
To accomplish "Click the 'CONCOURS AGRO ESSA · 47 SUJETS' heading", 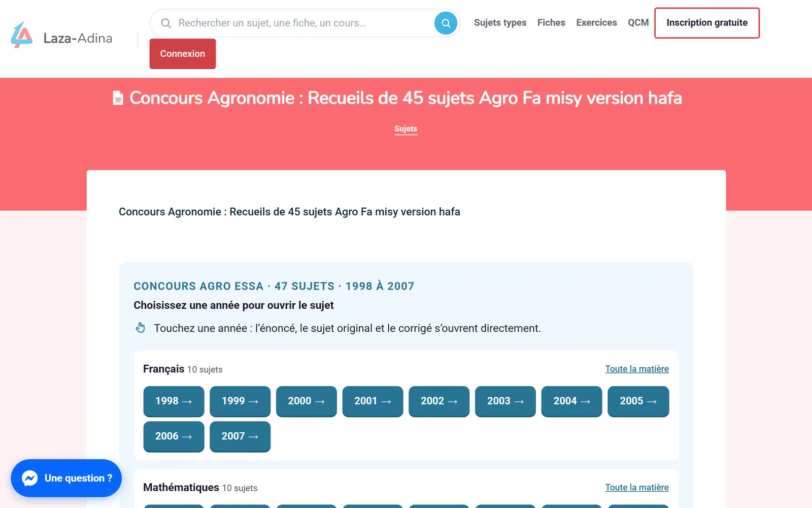I will click(274, 286).
